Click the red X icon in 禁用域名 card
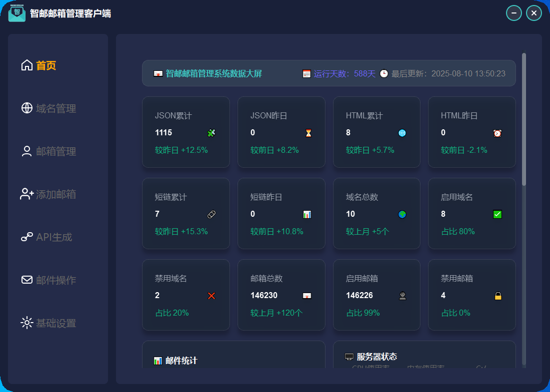 [211, 296]
